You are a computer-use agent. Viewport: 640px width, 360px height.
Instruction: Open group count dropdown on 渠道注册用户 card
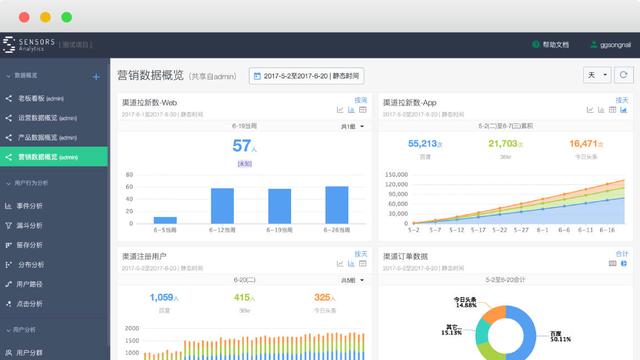coord(353,280)
